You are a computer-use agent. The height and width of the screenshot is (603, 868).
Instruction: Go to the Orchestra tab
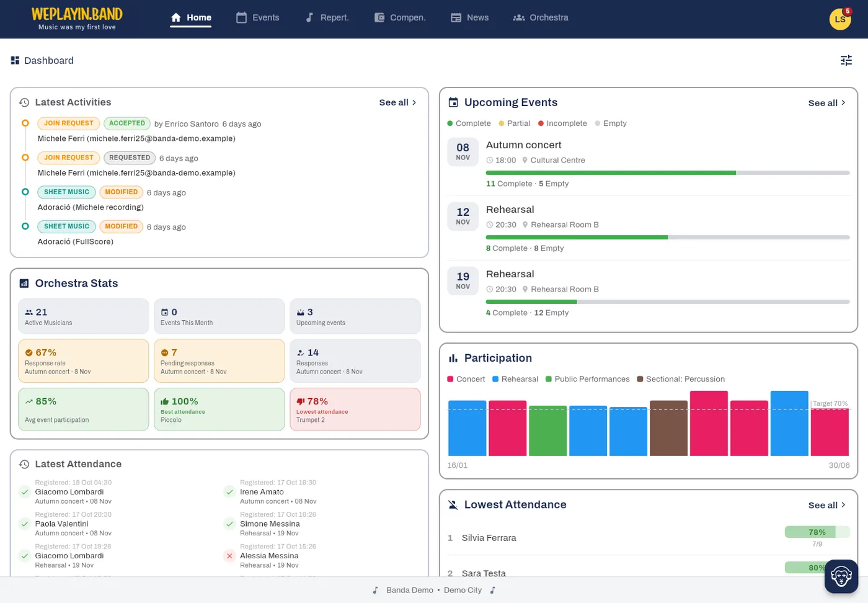541,17
